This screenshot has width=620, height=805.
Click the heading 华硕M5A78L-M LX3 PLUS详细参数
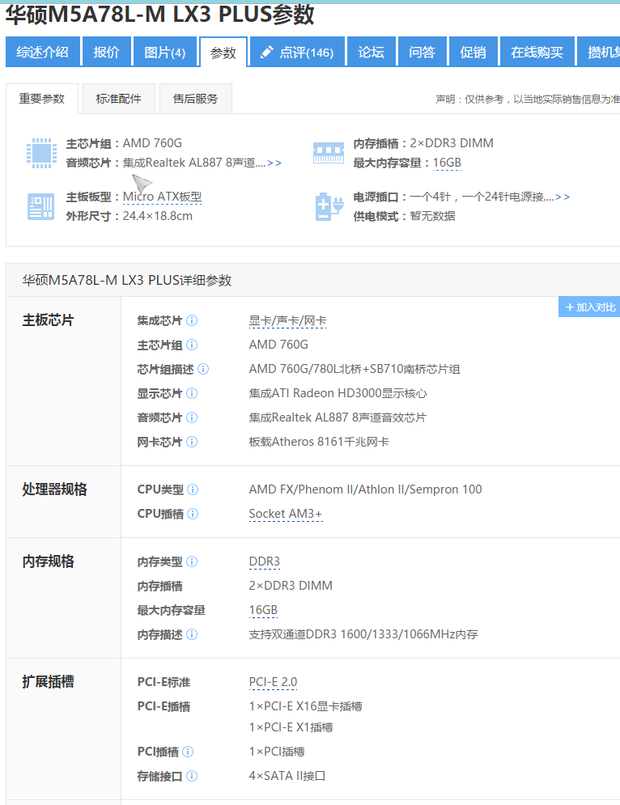pyautogui.click(x=127, y=280)
